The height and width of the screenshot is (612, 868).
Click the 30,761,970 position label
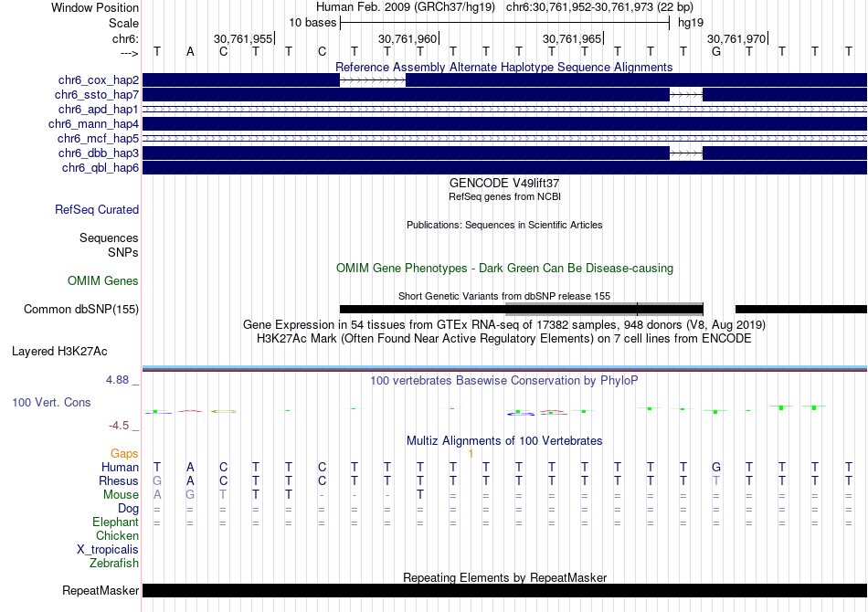tap(736, 38)
